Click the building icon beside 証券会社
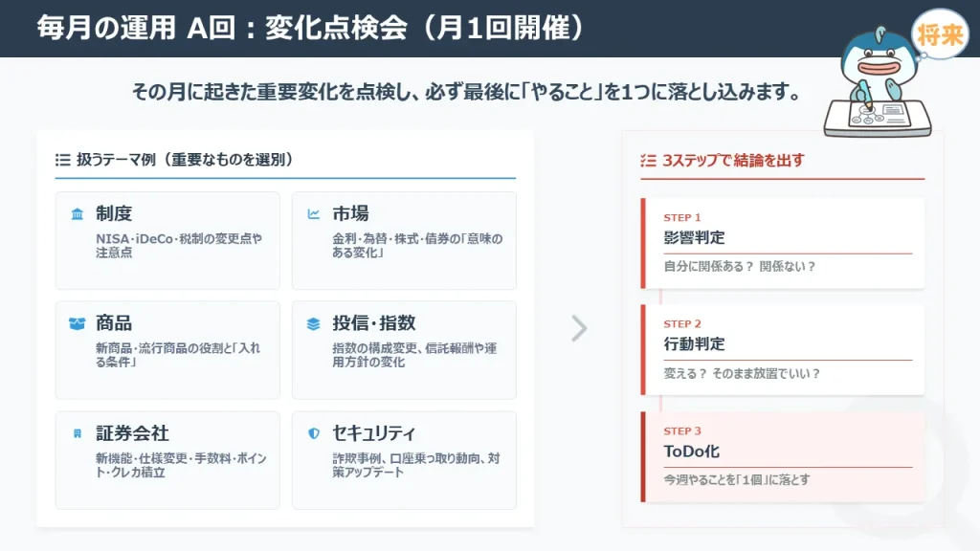The image size is (980, 551). click(x=77, y=434)
